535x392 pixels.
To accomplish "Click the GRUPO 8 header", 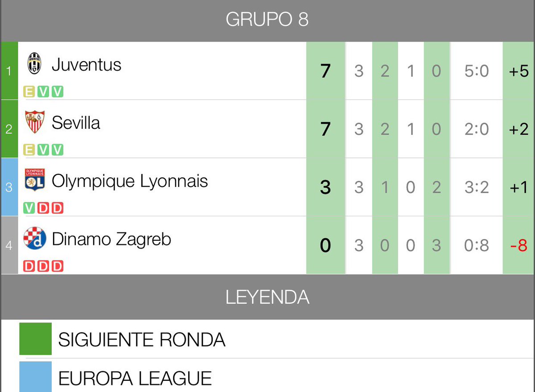I will click(x=267, y=20).
